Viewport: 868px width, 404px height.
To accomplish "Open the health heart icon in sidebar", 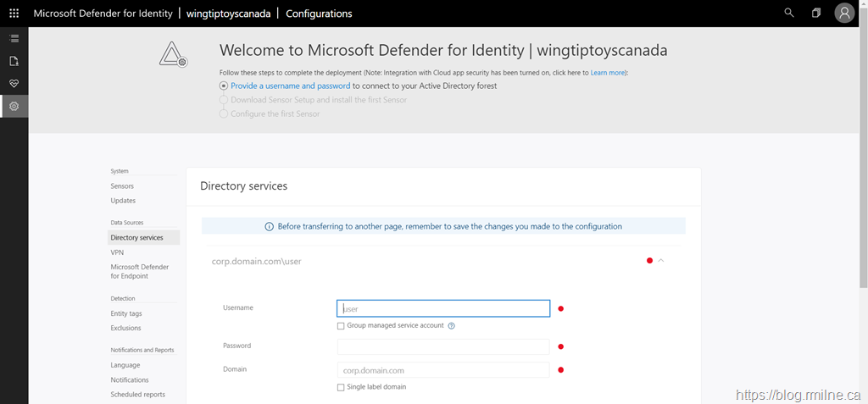I will [x=14, y=84].
